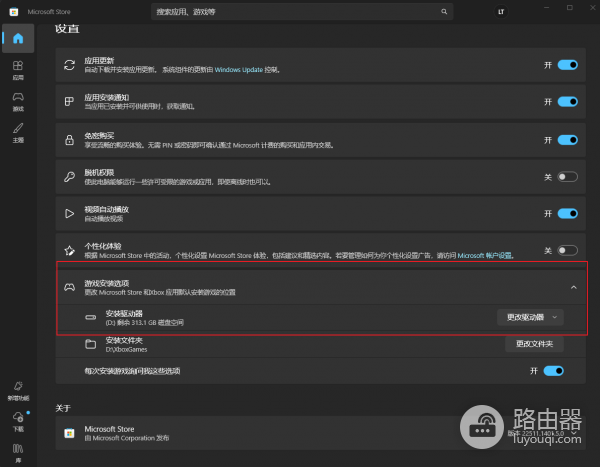Turn off the 视频自动播放 switch
This screenshot has height=467, width=600.
(x=567, y=213)
